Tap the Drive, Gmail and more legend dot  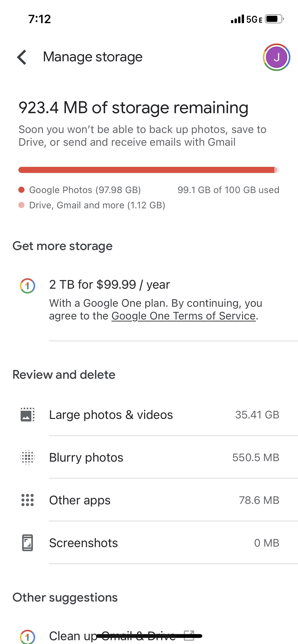point(21,205)
